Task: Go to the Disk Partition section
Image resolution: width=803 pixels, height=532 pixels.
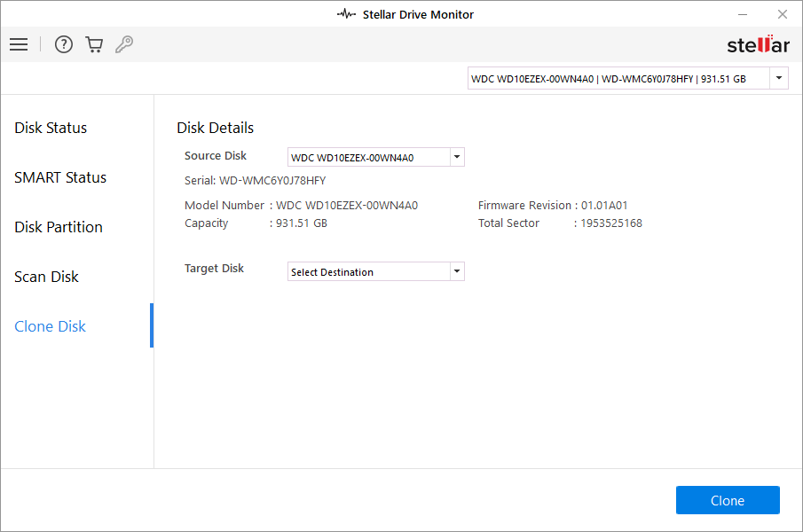Action: tap(59, 227)
